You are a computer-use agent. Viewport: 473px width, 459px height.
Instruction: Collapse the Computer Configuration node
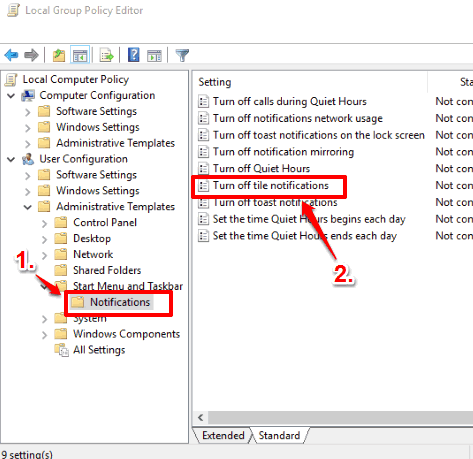pyautogui.click(x=11, y=96)
